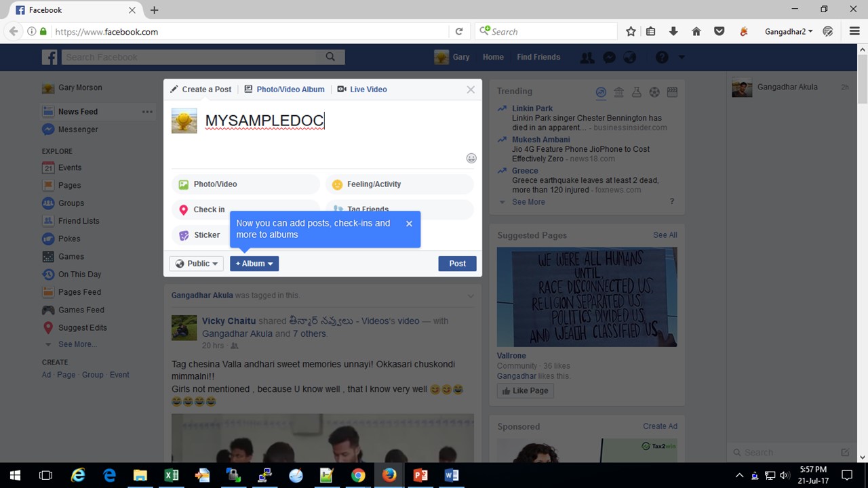Click the emoji smiley icon in composer
Image resolution: width=868 pixels, height=488 pixels.
(471, 158)
